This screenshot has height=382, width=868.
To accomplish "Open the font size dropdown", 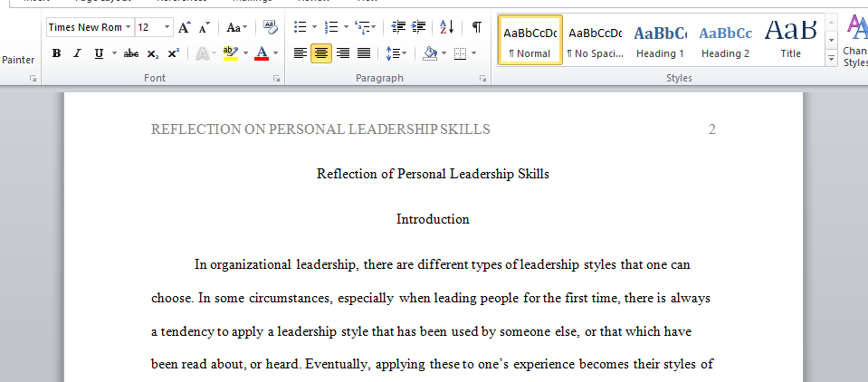I will pyautogui.click(x=167, y=27).
